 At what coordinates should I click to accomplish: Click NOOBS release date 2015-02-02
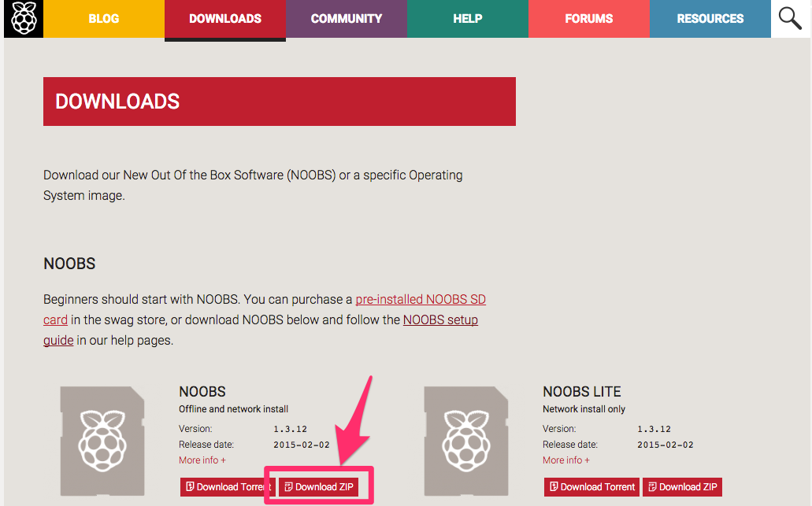(x=302, y=445)
